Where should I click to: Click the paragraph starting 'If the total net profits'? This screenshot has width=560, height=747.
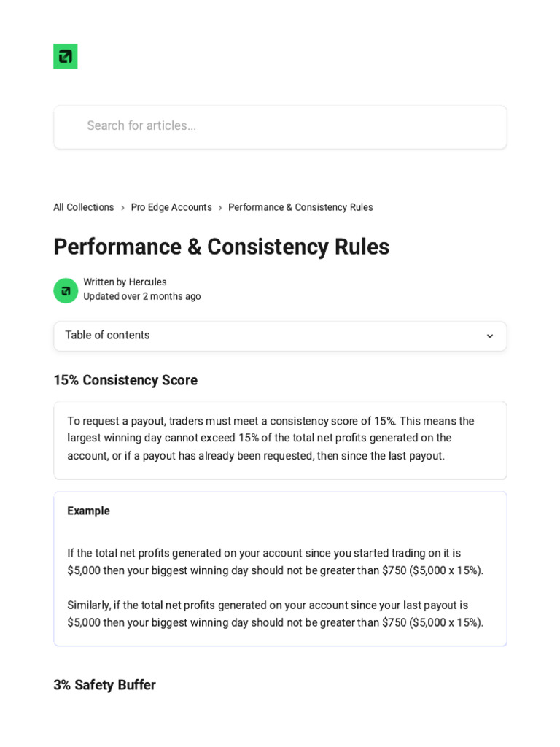(275, 562)
